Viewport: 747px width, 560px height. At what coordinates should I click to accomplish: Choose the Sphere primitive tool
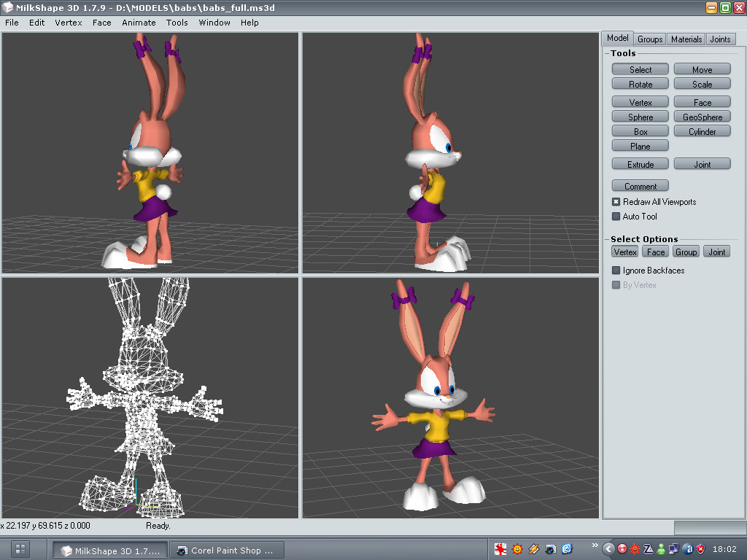click(640, 117)
